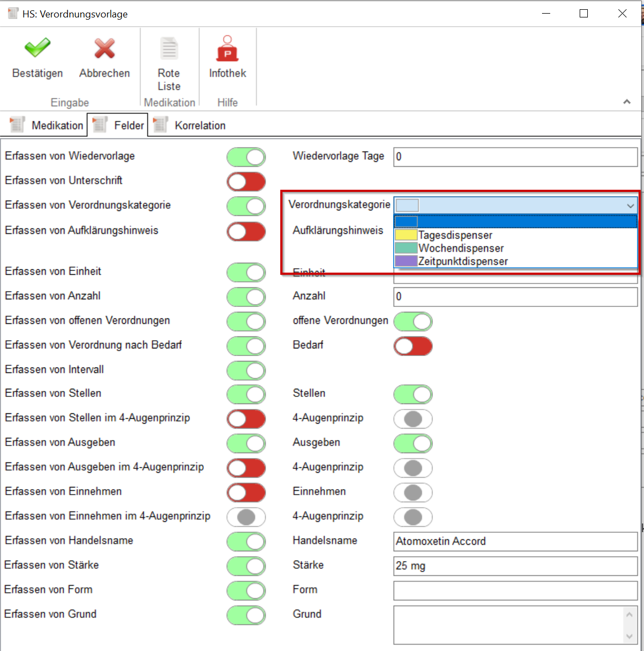Click the red Abbrechen cross icon

104,49
